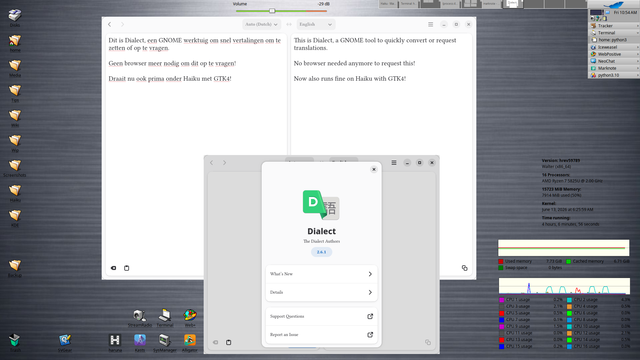Image resolution: width=640 pixels, height=360 pixels.
Task: Open the Auto (Dutch) source language dropdown
Action: 261,24
